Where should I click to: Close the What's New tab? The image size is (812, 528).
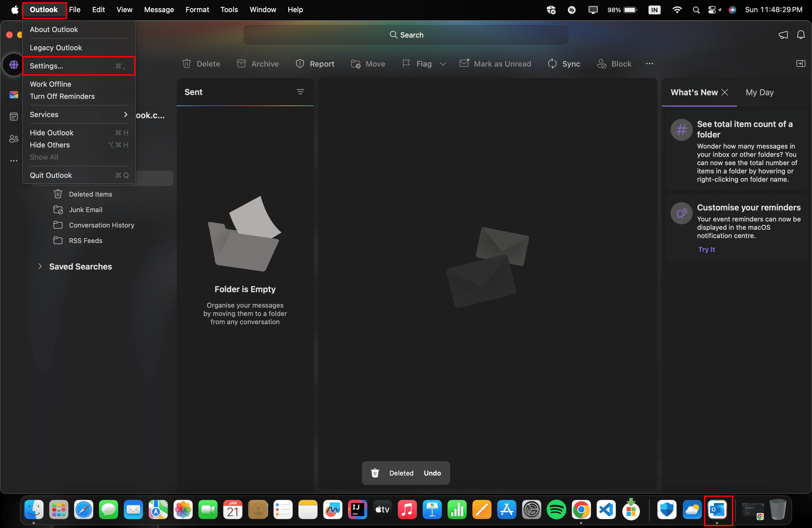(x=725, y=93)
